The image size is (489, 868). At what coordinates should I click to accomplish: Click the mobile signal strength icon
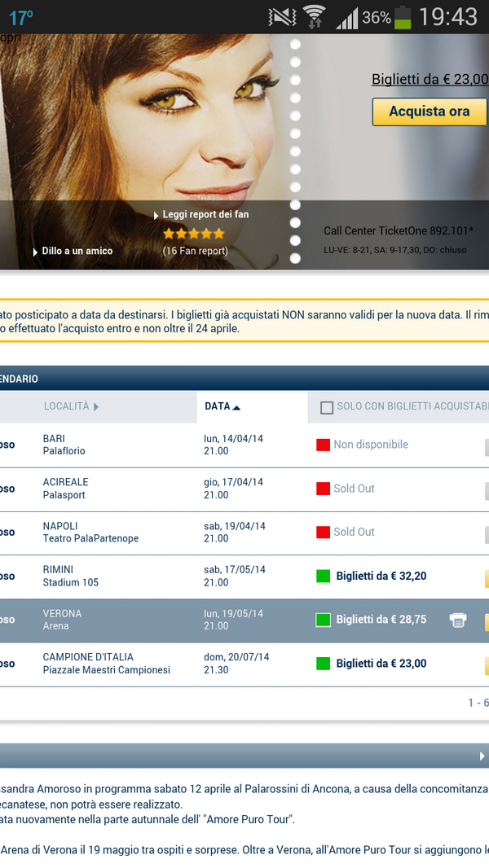347,18
